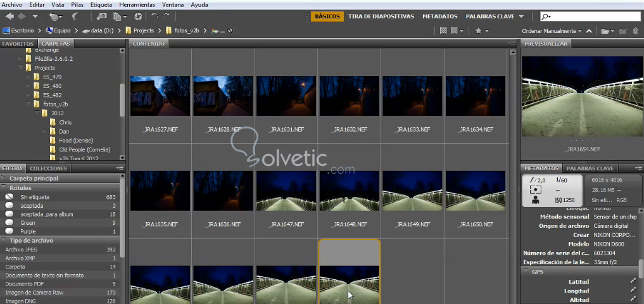Viewport: 644px width, 304px height.
Task: Select thumbnail _JRA1627.NEF
Action: click(x=160, y=96)
